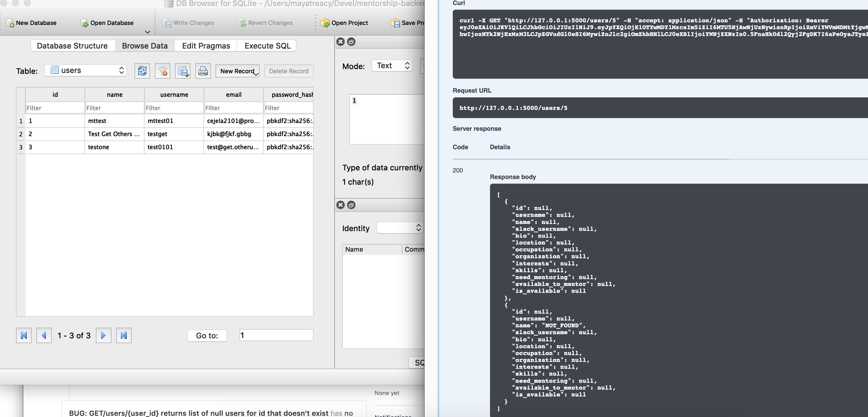Jump to the last record page icon
Viewport: 868px width, 417px height.
124,335
